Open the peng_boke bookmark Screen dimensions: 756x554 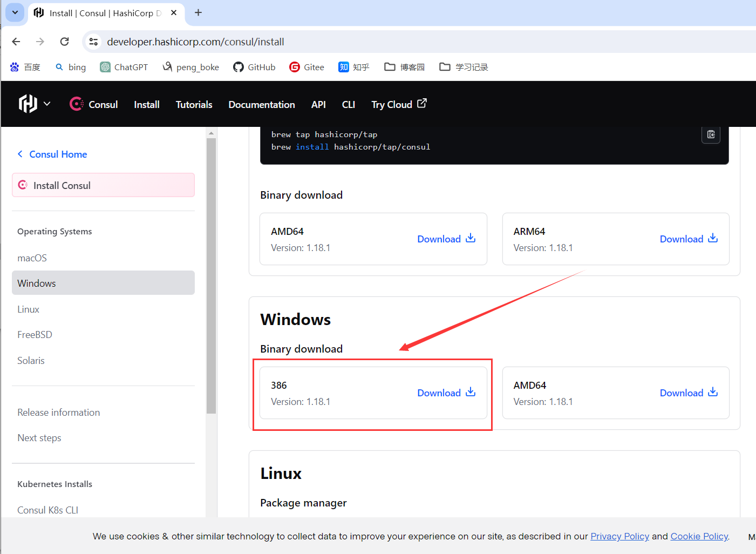[191, 67]
